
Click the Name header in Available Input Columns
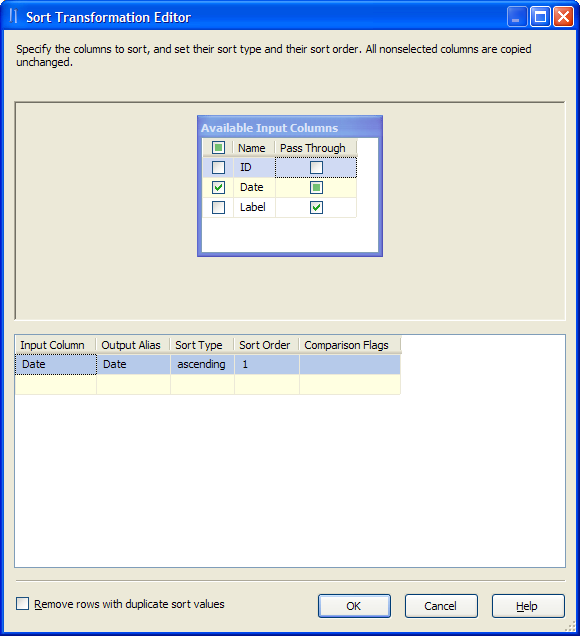[254, 148]
